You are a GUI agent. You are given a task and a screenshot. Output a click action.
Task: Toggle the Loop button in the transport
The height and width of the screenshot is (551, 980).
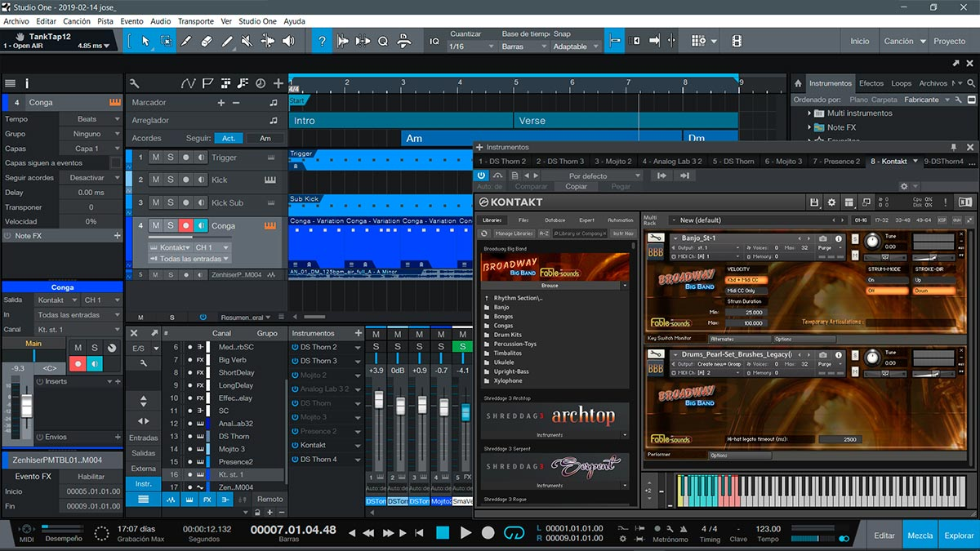[514, 532]
